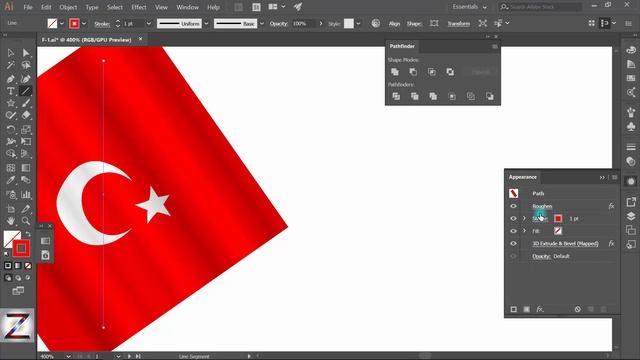This screenshot has width=640, height=360.
Task: Set Gradient fill mode below swatches
Action: 18,266
